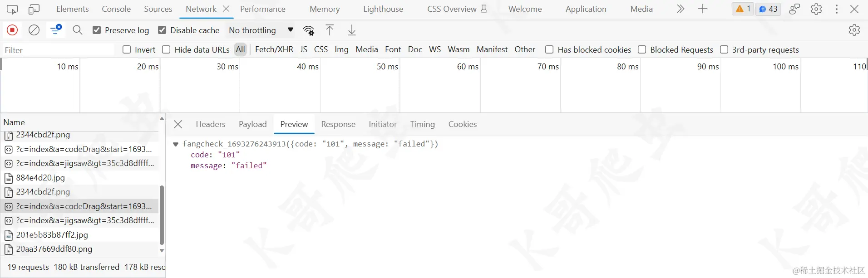Image resolution: width=868 pixels, height=278 pixels.
Task: Filter requests by WS
Action: (435, 49)
